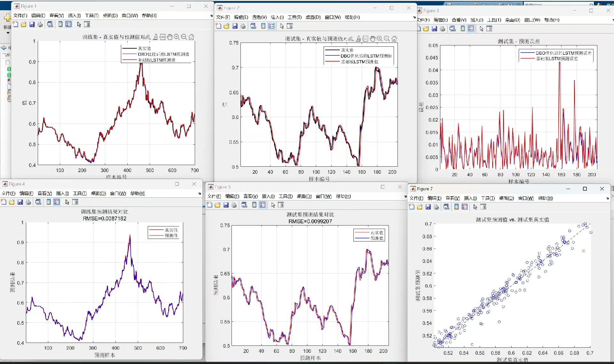
Task: Print Figure 5 using the printer icon
Action: [x=234, y=205]
